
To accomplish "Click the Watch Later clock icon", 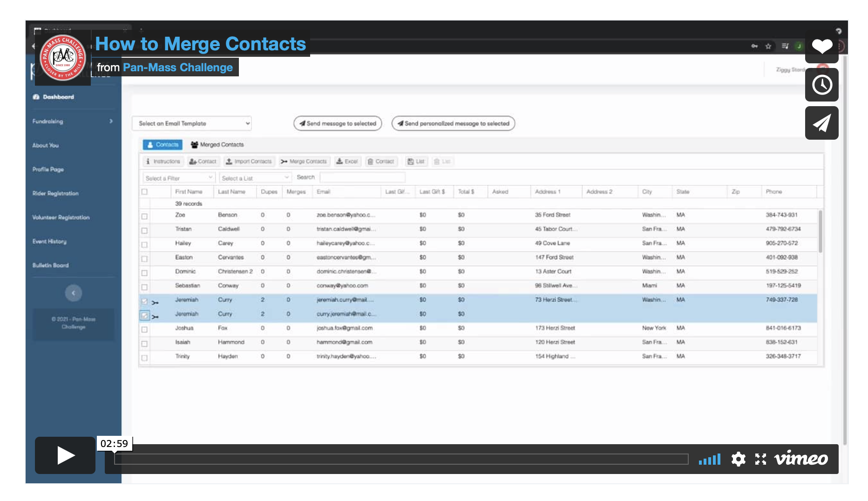I will pyautogui.click(x=821, y=85).
